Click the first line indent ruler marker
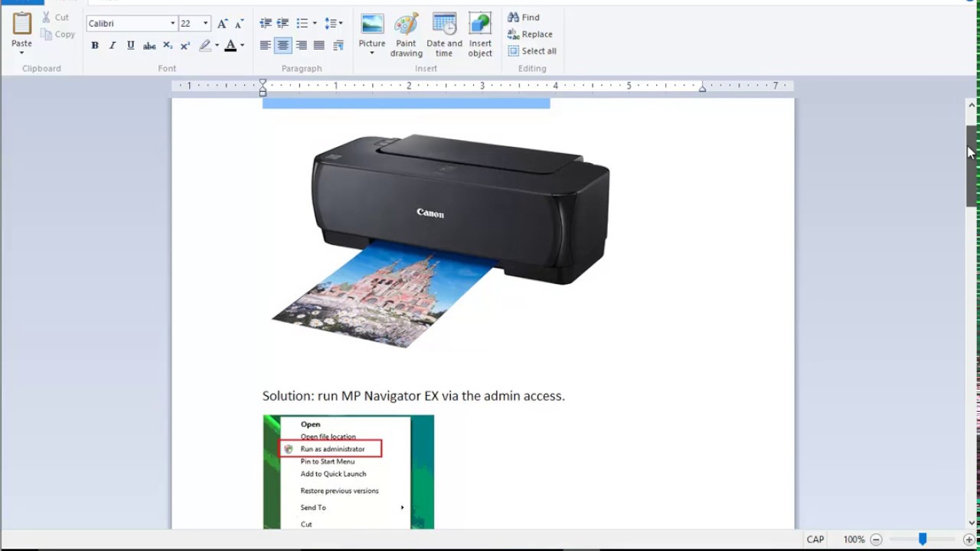The height and width of the screenshot is (551, 980). [263, 83]
